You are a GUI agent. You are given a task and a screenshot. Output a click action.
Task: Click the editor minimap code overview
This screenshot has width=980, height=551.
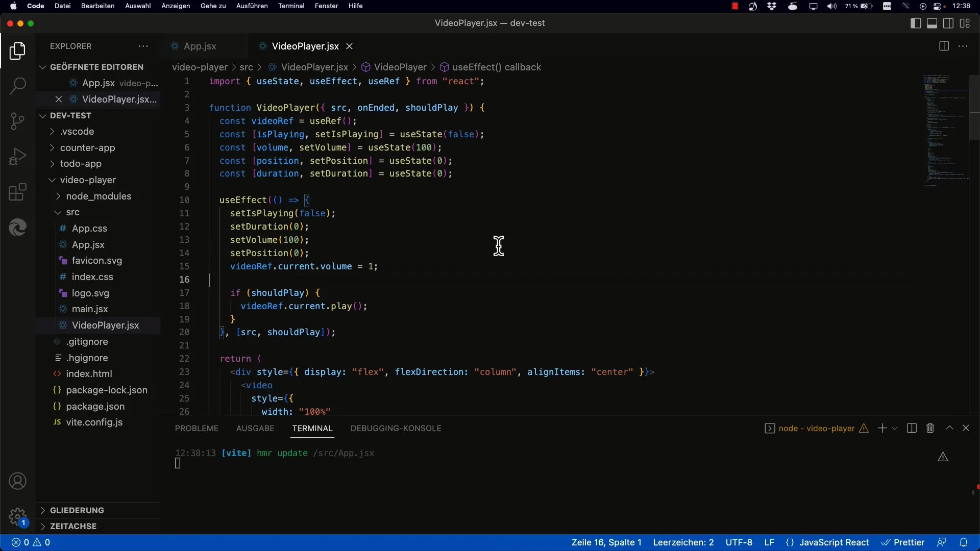[945, 130]
